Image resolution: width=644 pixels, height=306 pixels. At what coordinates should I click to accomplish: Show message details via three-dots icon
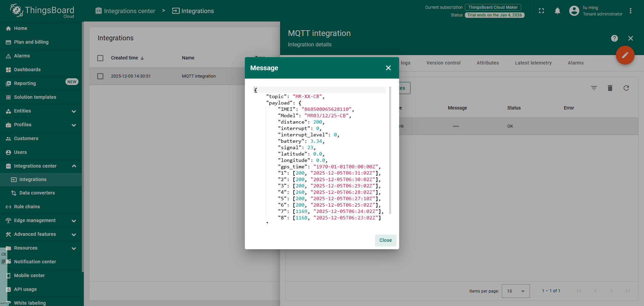(456, 126)
